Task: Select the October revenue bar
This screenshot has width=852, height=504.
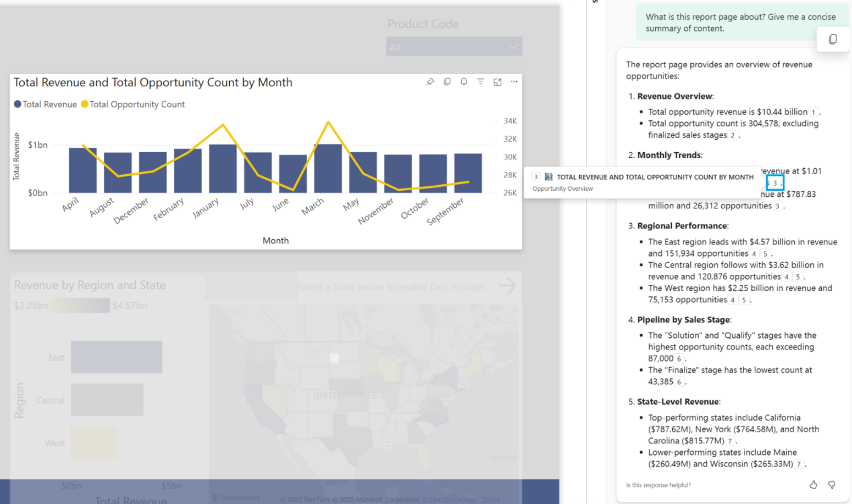Action: pyautogui.click(x=433, y=174)
